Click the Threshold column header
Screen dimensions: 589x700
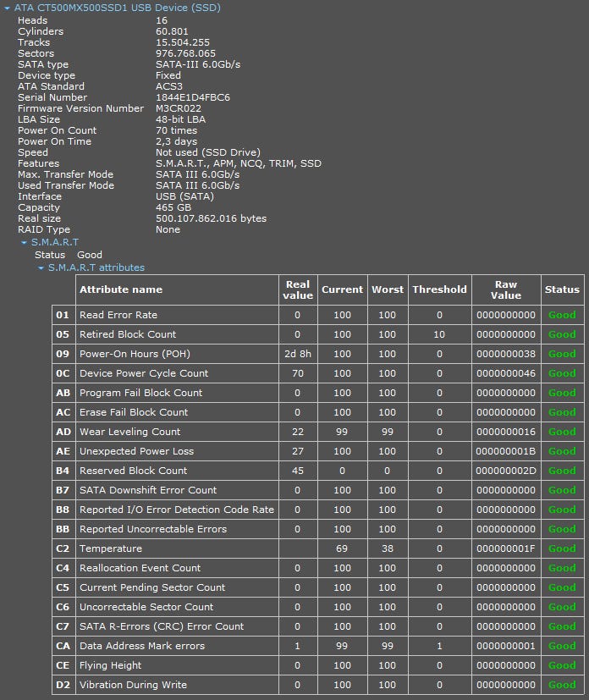click(x=439, y=289)
